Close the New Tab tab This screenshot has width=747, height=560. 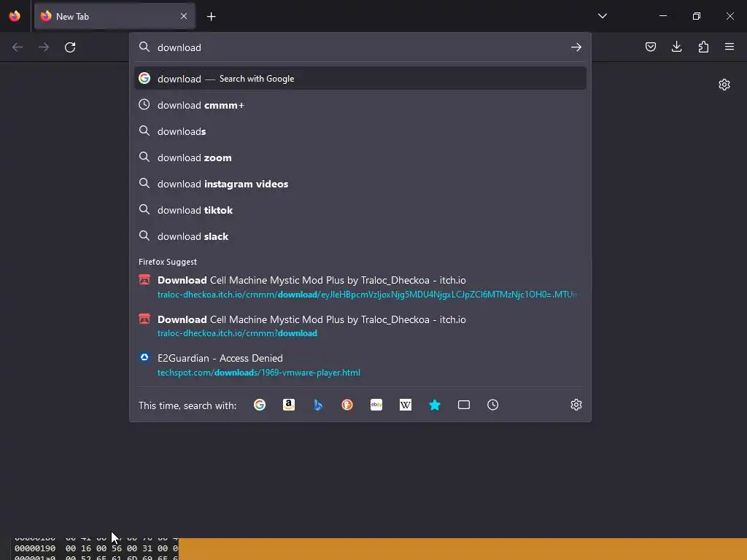point(184,16)
